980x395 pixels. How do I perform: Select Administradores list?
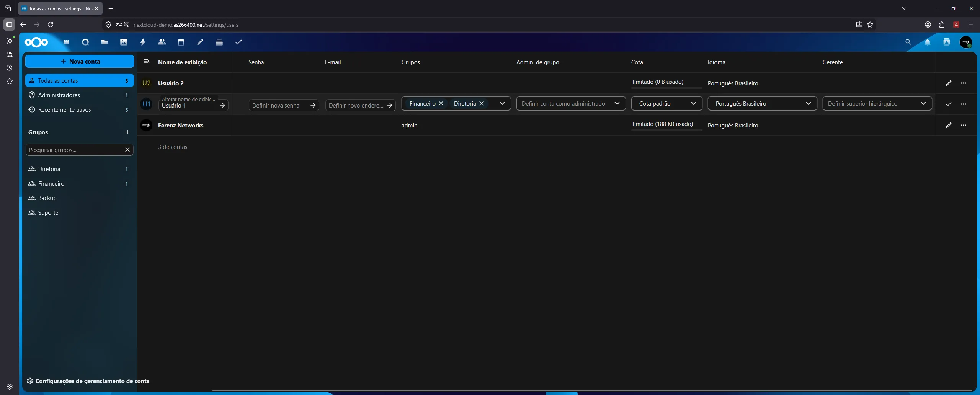pyautogui.click(x=80, y=95)
